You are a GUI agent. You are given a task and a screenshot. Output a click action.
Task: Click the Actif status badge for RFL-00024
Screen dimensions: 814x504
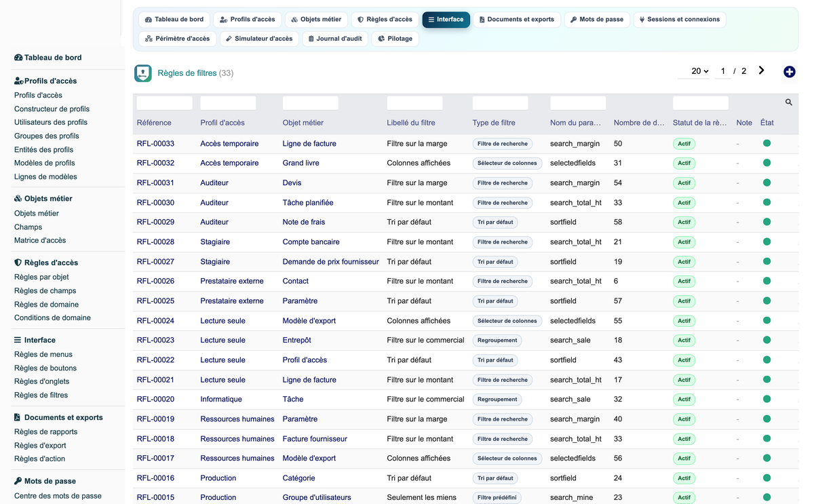pyautogui.click(x=684, y=321)
